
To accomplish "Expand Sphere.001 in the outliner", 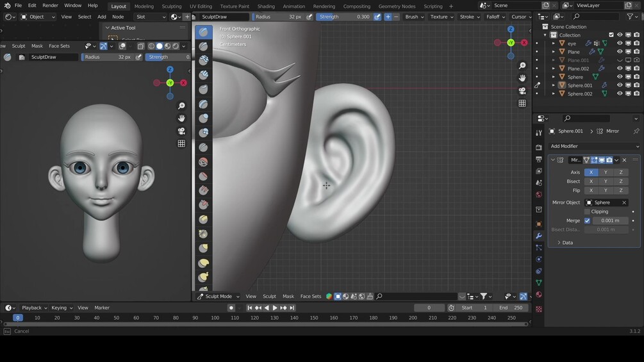I will [x=553, y=85].
